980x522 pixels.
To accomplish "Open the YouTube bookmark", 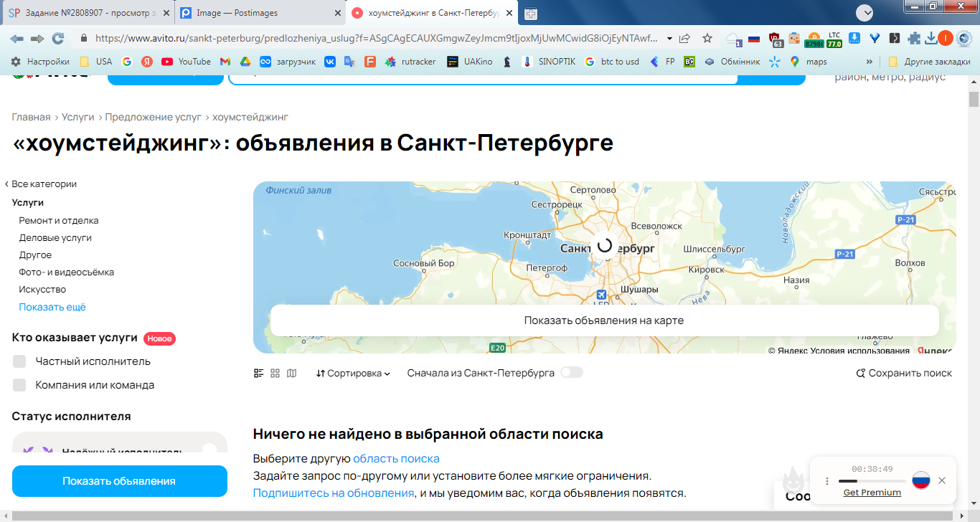I will click(187, 62).
